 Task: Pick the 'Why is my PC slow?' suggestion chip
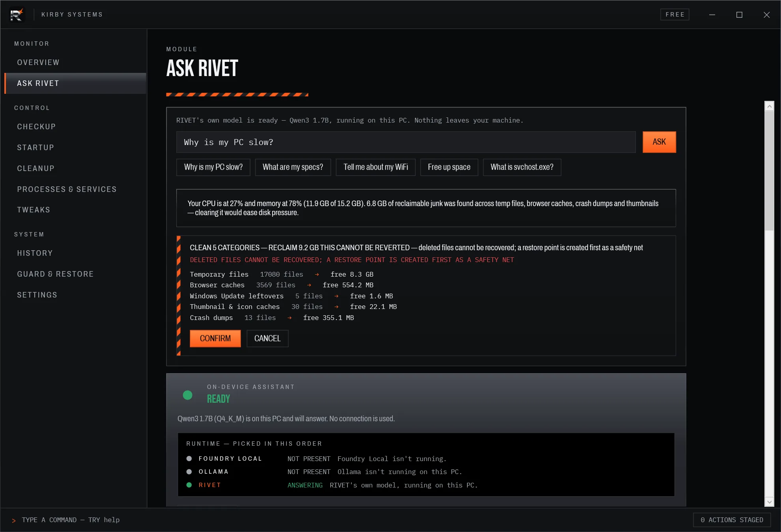213,167
